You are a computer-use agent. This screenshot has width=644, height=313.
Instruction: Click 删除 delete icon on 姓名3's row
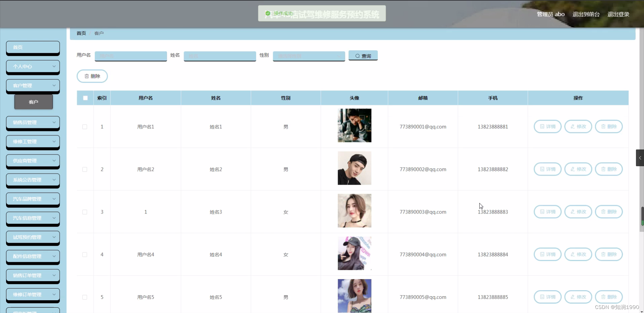click(609, 211)
